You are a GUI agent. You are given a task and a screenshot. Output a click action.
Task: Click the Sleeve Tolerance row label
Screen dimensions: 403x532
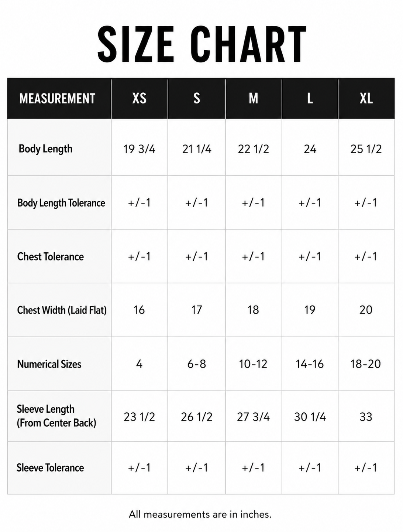[x=50, y=468]
